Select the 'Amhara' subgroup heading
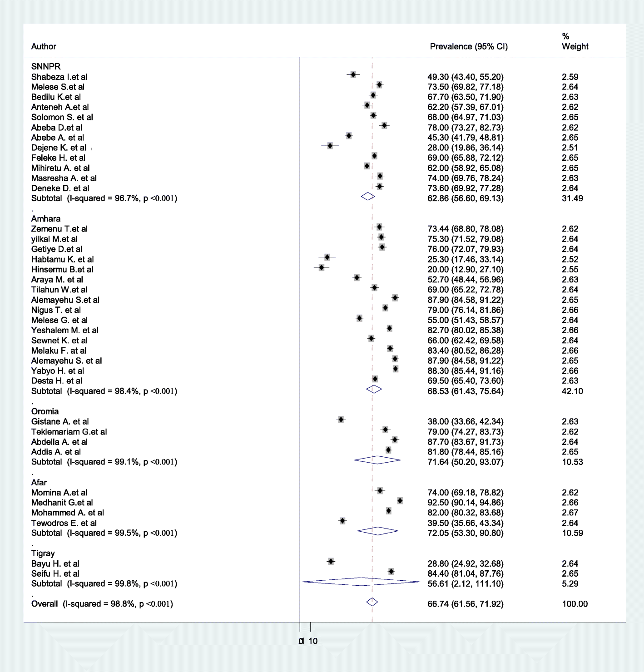 click(46, 218)
